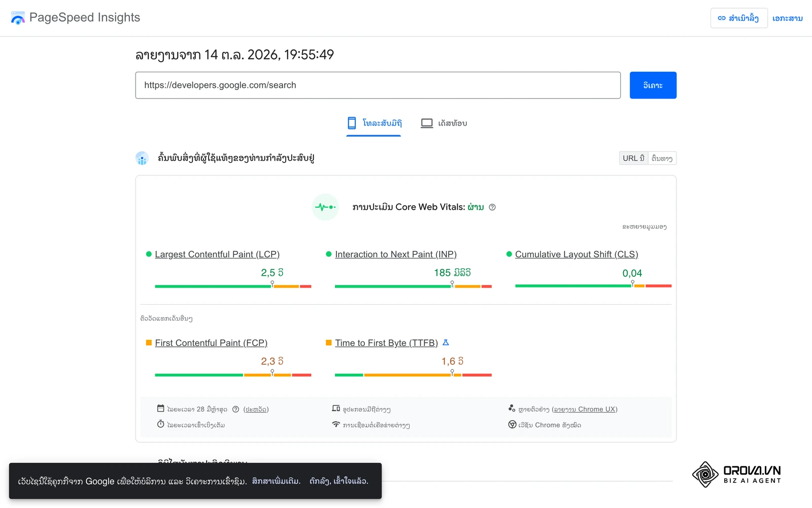Click the green dot beside LCP

tap(149, 254)
